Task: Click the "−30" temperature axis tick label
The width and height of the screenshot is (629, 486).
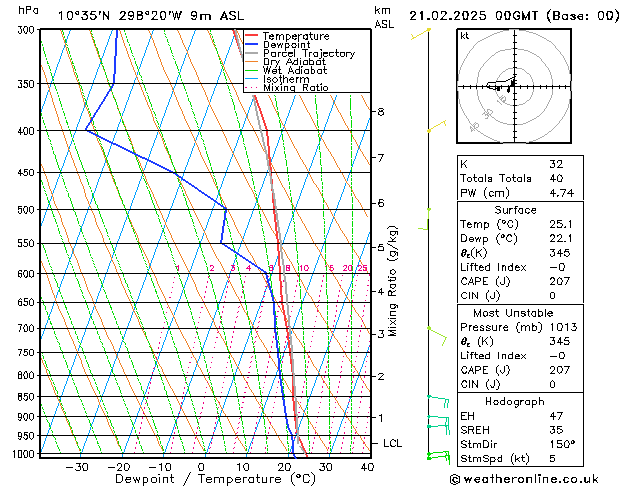Action: coord(77,467)
